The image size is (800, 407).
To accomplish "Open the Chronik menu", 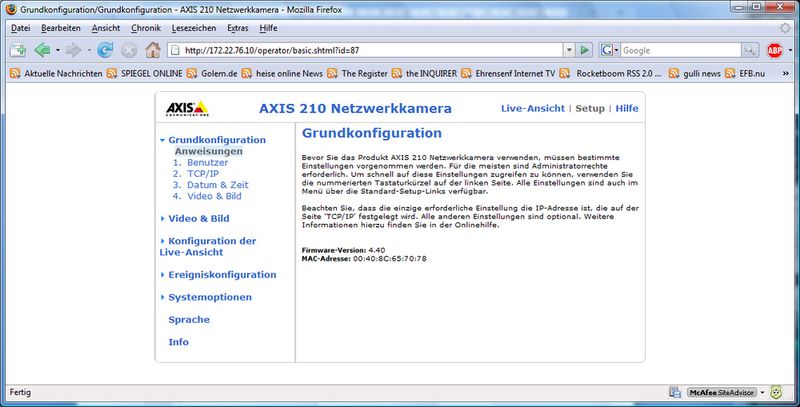I will click(145, 28).
